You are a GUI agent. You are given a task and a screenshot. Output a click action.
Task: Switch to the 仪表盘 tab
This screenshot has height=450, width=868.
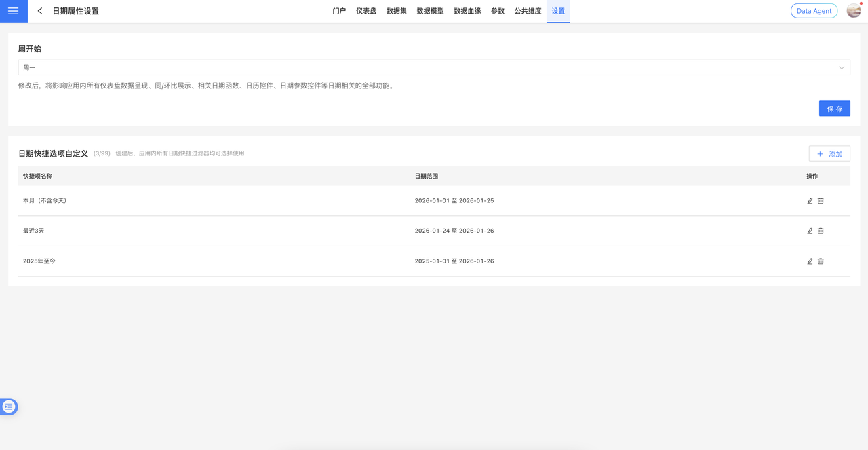(x=366, y=11)
